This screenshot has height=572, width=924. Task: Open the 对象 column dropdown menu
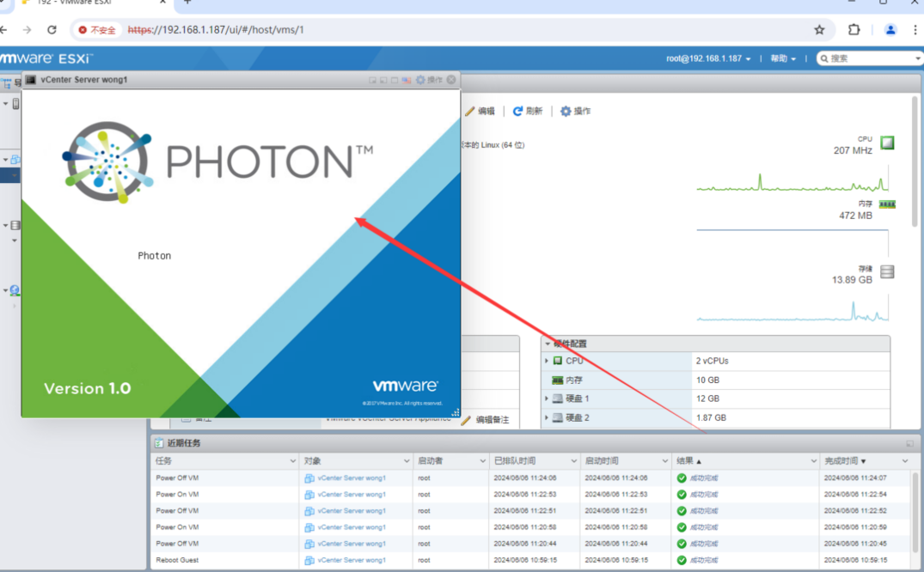407,460
